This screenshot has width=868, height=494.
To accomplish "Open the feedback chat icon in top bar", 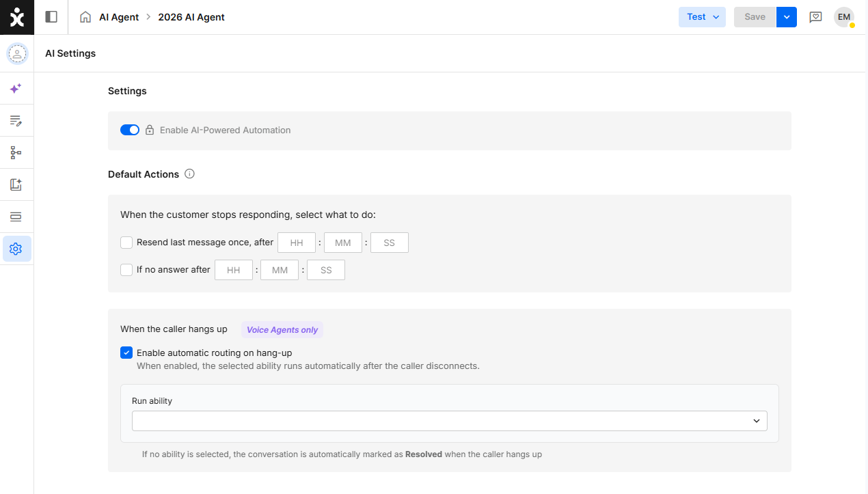I will tap(815, 17).
